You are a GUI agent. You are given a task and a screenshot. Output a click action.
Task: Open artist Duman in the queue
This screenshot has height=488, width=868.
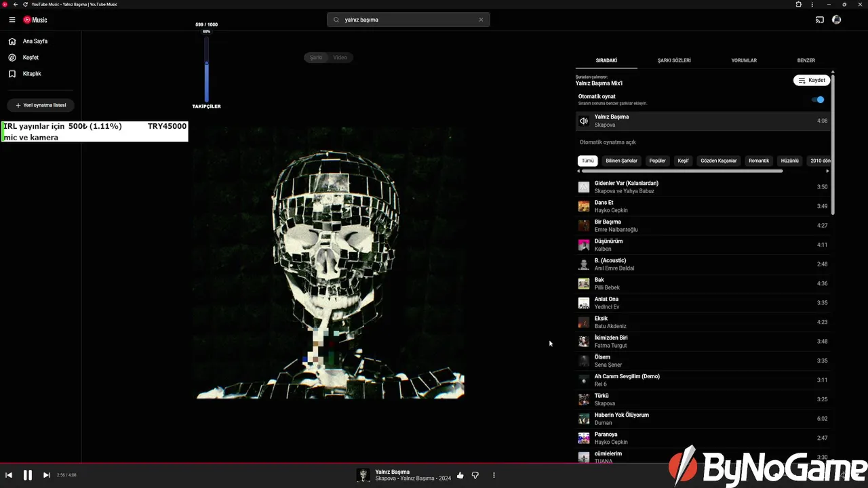coord(604,423)
